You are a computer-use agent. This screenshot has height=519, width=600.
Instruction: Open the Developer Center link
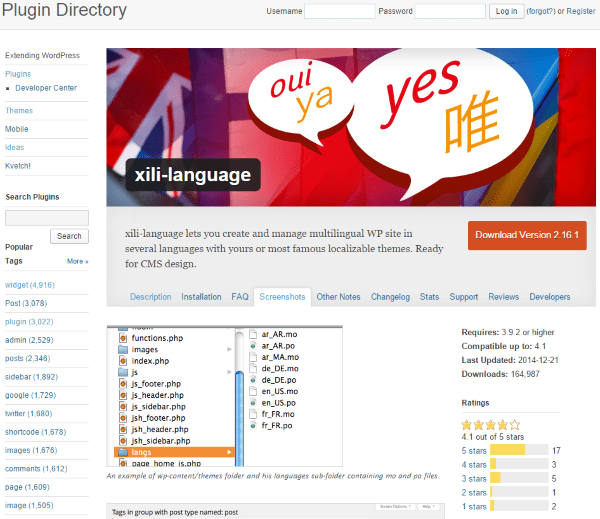click(x=46, y=88)
